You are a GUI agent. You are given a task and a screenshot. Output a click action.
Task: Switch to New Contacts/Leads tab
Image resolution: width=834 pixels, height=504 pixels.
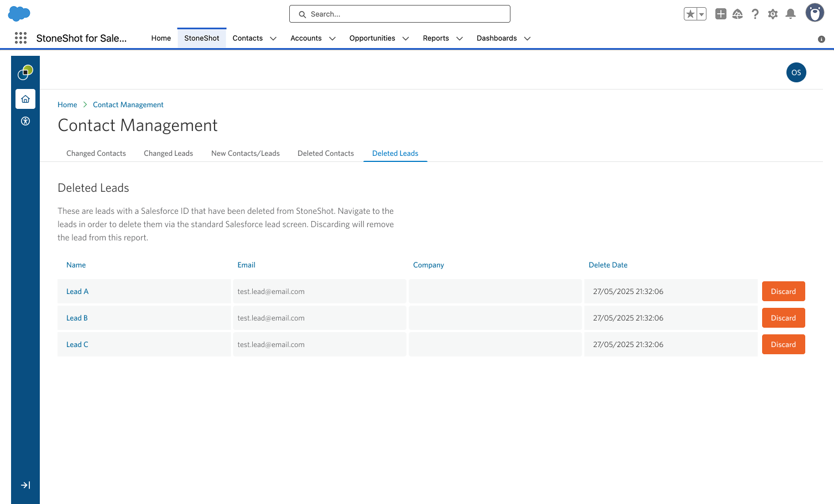tap(246, 153)
